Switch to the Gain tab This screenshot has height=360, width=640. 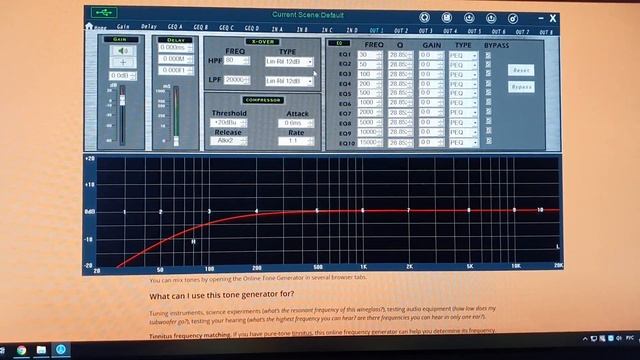pos(123,27)
